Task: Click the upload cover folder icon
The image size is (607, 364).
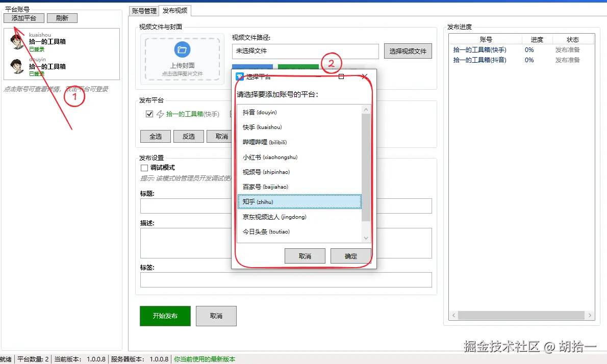Action: click(x=182, y=49)
